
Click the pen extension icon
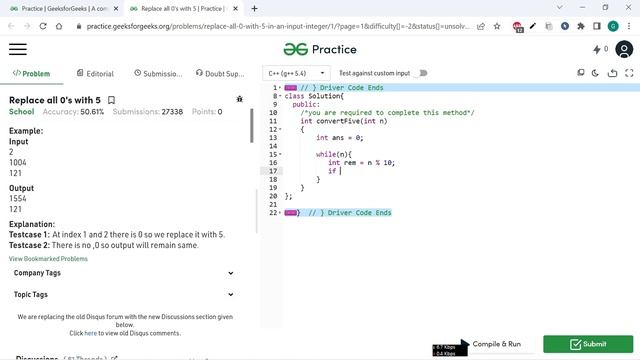coord(533,26)
